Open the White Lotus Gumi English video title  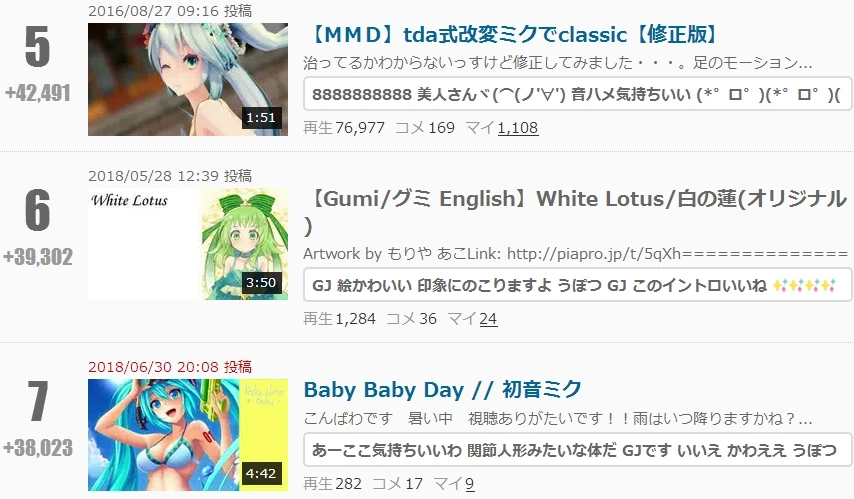click(x=575, y=212)
